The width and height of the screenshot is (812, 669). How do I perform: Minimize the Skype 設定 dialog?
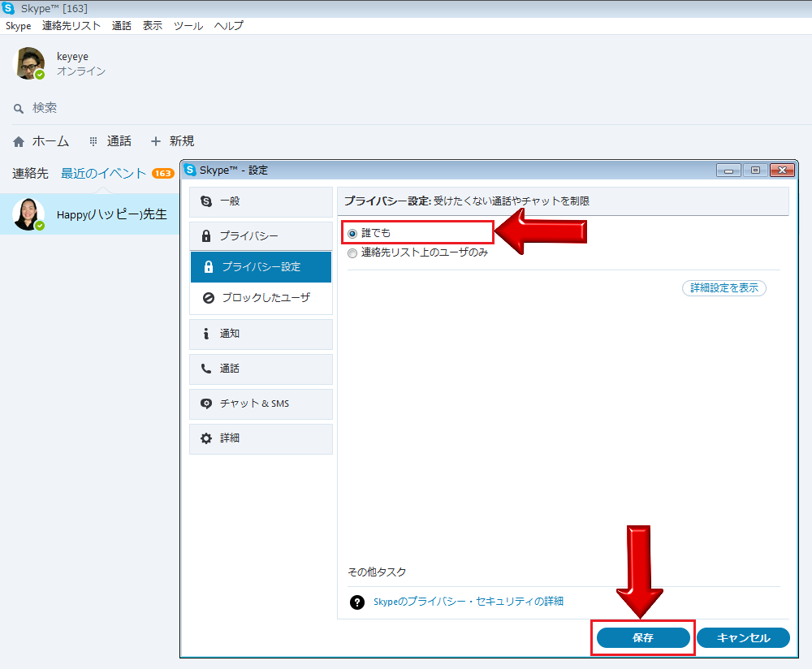728,170
